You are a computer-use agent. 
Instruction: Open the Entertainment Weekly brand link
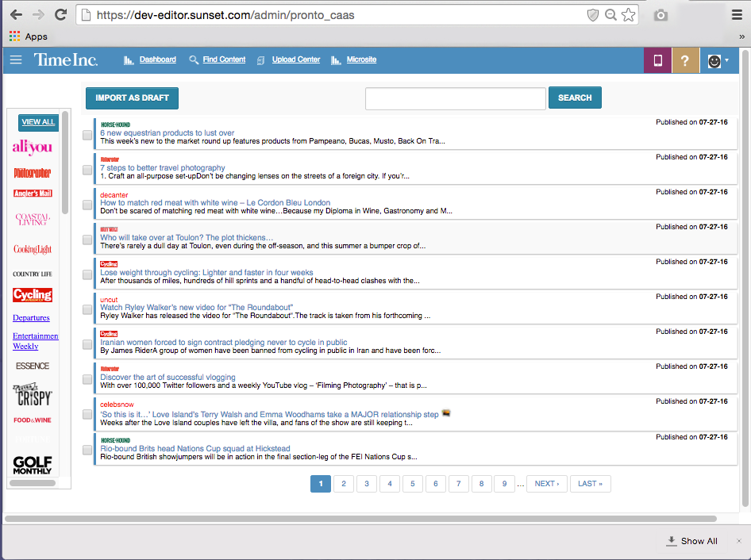[36, 341]
